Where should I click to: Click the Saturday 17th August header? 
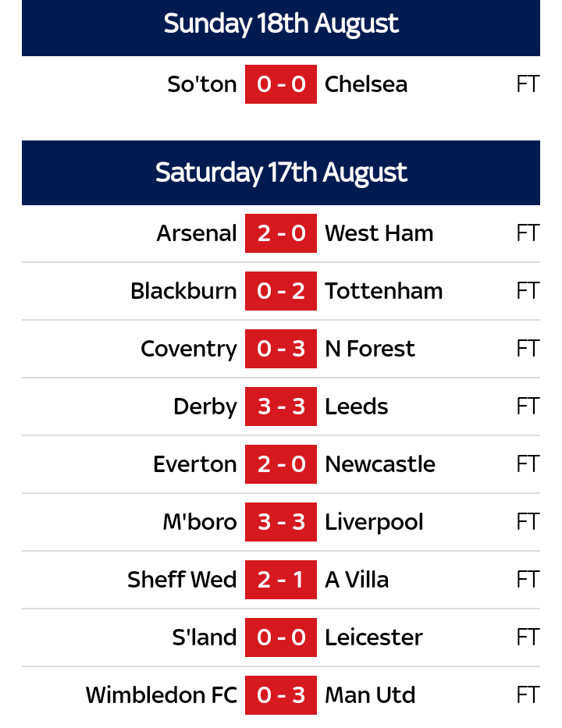pos(281,172)
